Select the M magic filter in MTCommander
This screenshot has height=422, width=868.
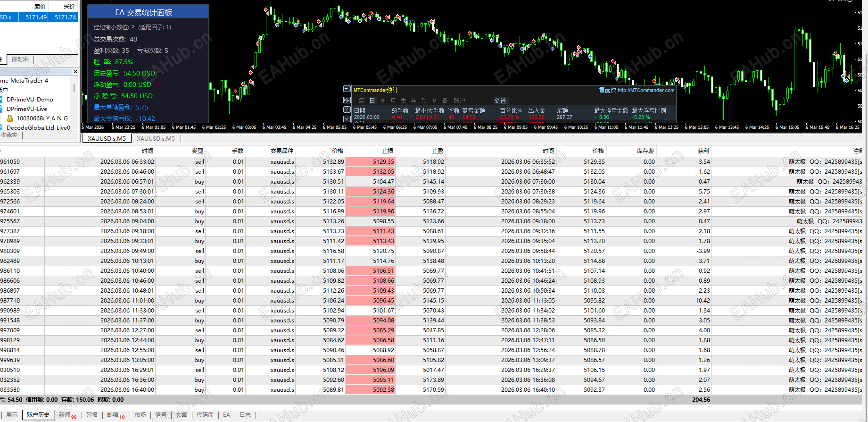[434, 101]
